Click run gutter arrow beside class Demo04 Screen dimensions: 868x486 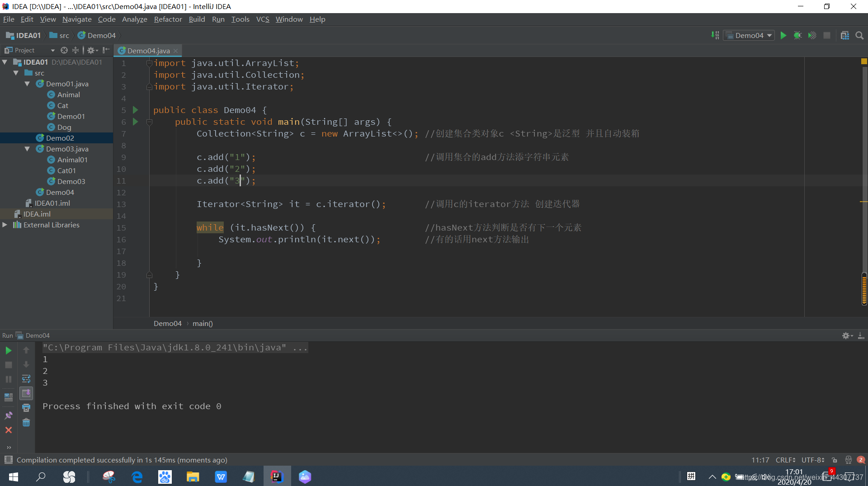[135, 110]
